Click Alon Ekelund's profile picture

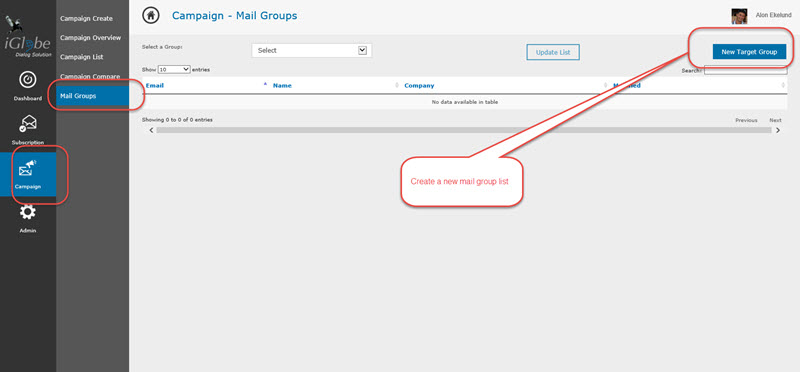[x=739, y=16]
